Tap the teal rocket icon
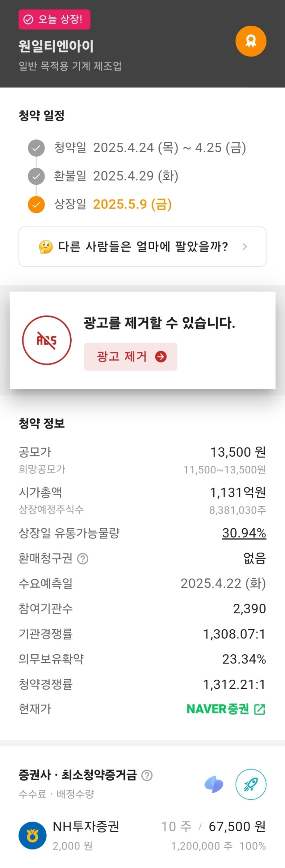The width and height of the screenshot is (285, 868). 251,784
